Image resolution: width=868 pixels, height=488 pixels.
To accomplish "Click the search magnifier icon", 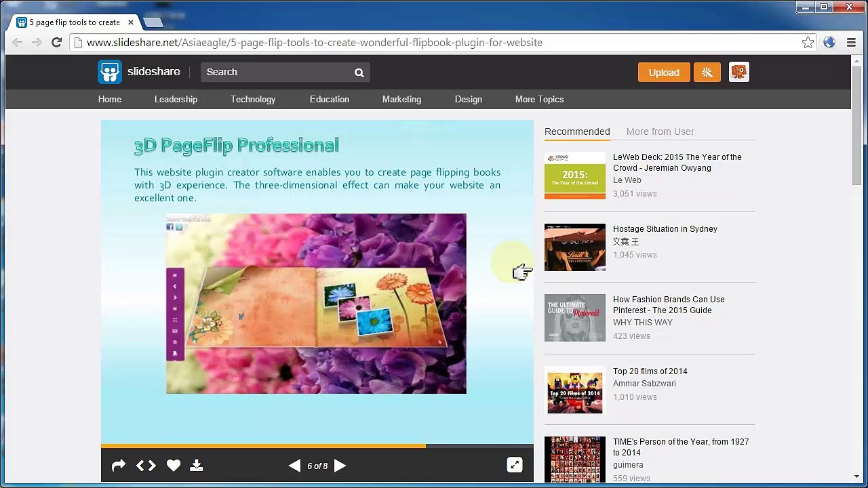I will [x=359, y=73].
